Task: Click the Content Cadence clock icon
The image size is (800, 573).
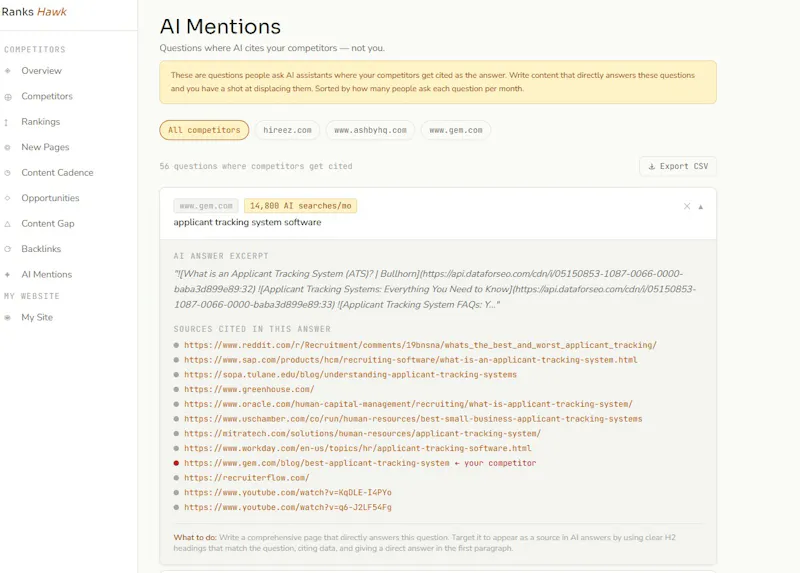Action: 8,173
